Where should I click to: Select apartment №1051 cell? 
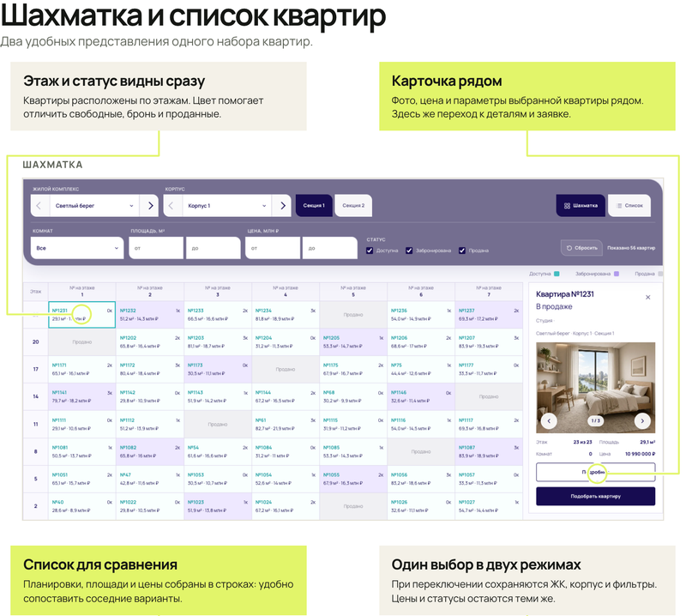(81, 479)
